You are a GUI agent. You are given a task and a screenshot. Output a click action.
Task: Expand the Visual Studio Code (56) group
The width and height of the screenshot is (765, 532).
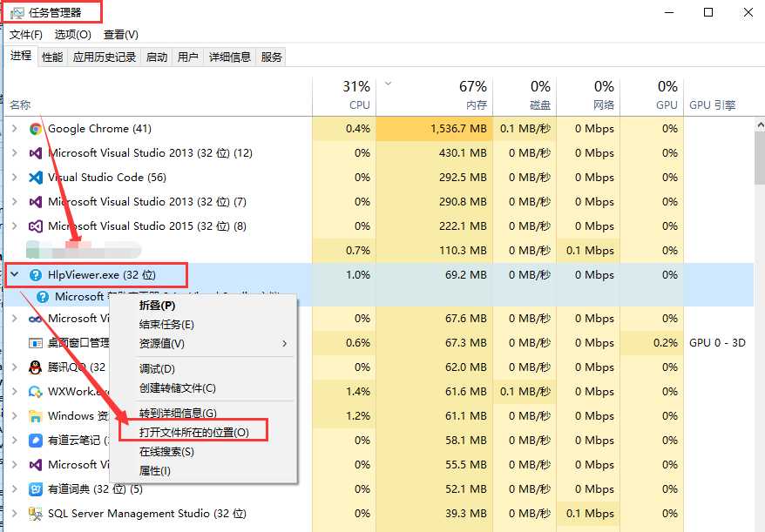click(15, 178)
